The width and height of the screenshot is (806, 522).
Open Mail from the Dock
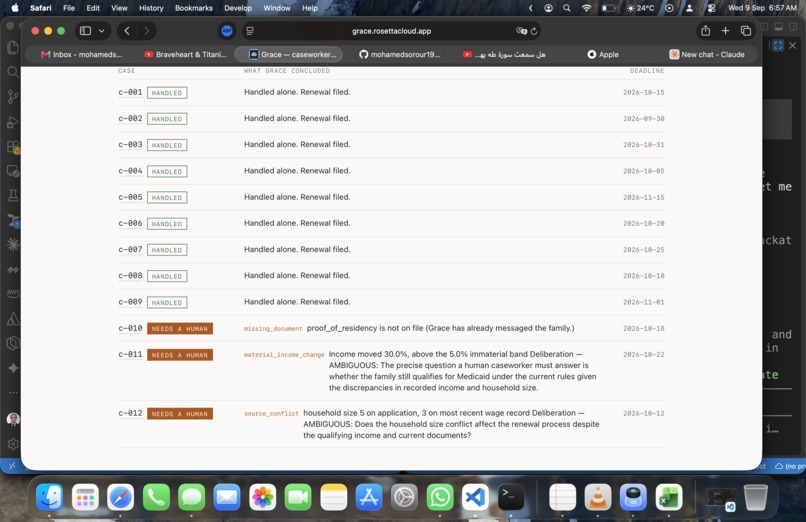coord(227,497)
